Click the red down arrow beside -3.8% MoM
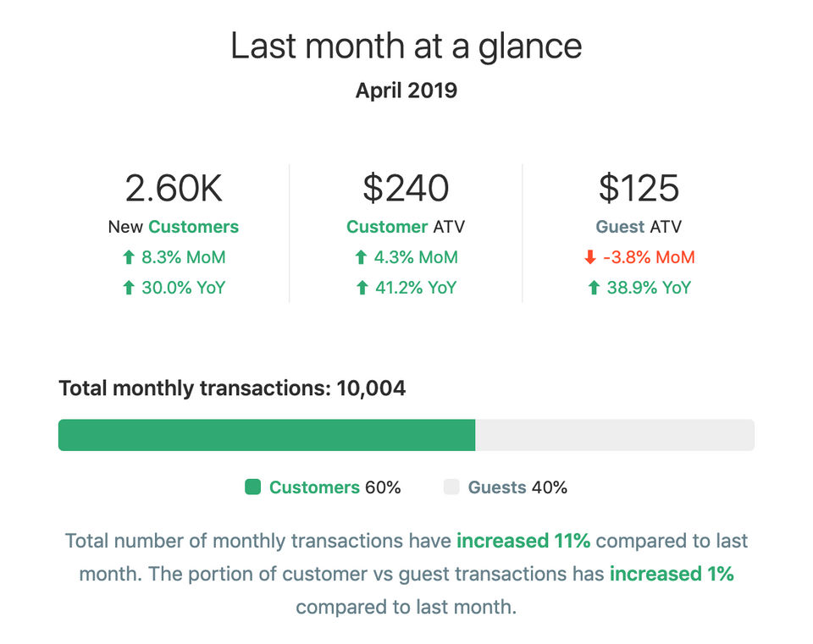Screen dimensions: 813x644 (x=590, y=257)
